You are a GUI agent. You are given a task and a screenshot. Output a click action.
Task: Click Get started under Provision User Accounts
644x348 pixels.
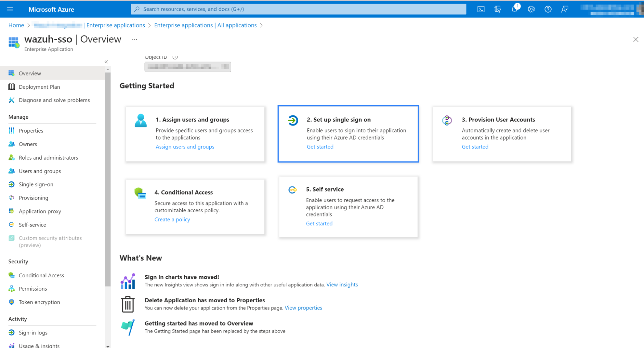(x=475, y=147)
